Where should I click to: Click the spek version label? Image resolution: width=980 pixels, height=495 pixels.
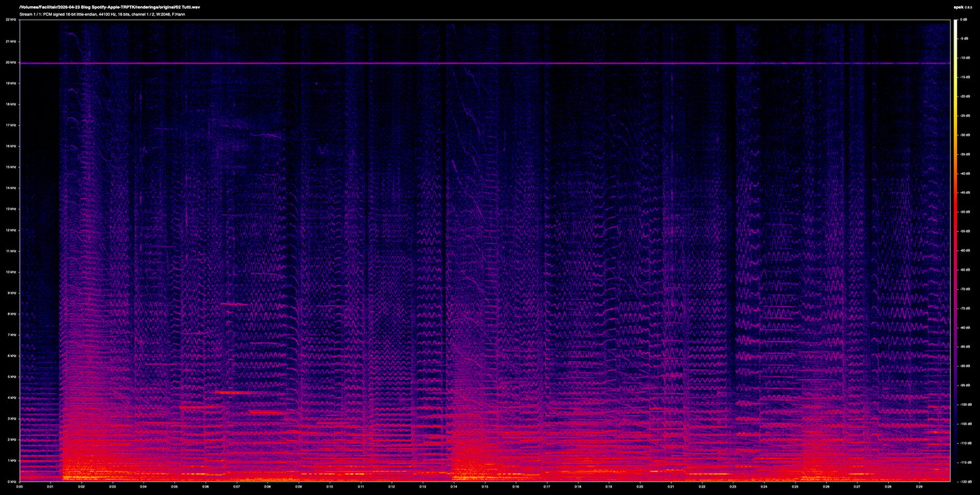click(963, 6)
